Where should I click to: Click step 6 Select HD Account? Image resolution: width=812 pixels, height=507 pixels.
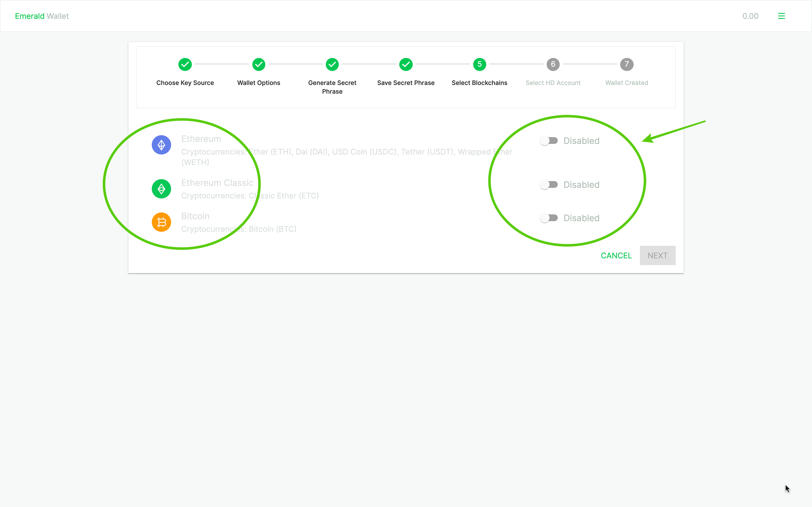tap(553, 64)
